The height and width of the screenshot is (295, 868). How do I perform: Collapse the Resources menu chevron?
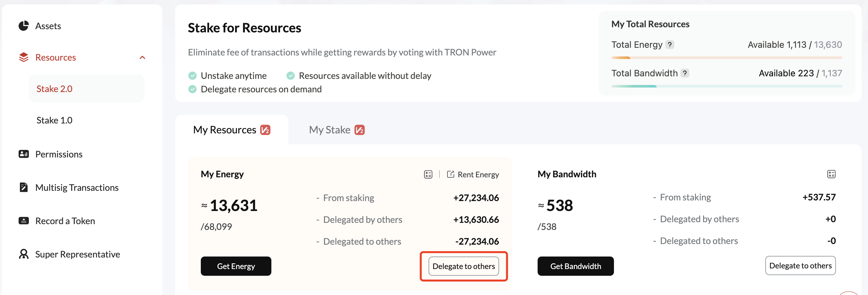tap(142, 58)
